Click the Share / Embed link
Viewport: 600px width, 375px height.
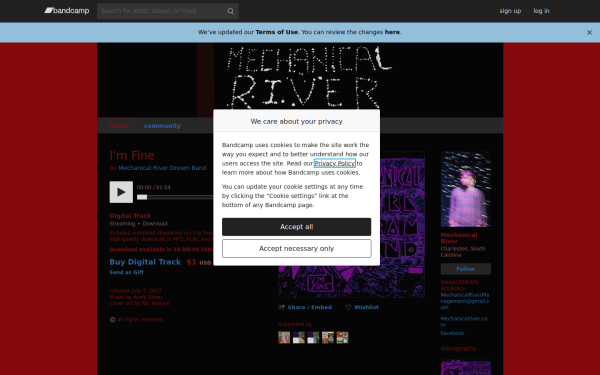coord(310,307)
